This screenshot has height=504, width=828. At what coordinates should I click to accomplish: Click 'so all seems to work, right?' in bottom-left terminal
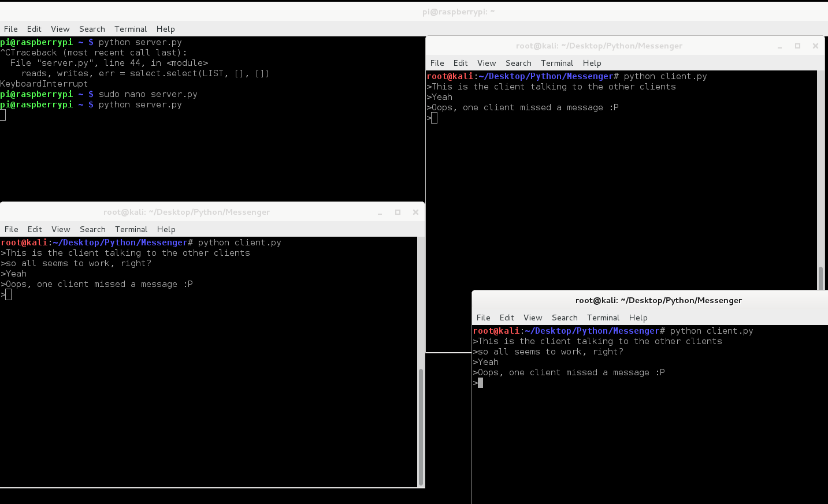coord(79,263)
